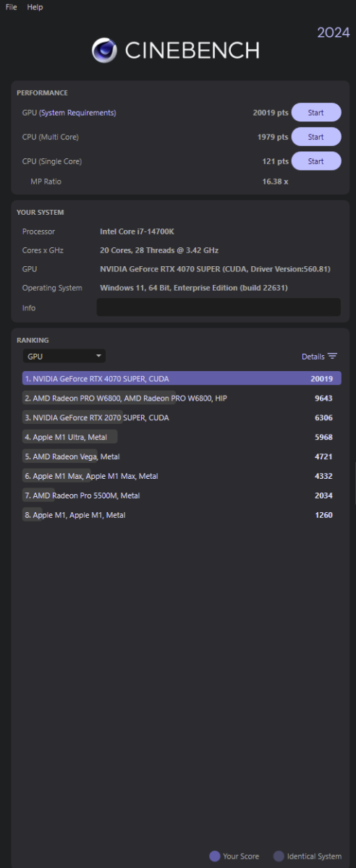Start the CPU Multi Core test
Screen dimensions: 356x868
pyautogui.click(x=316, y=137)
